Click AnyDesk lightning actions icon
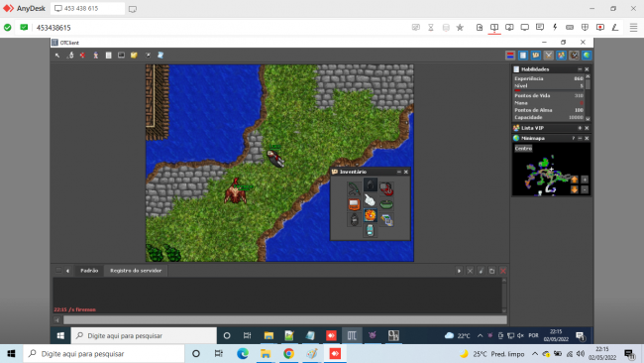 pyautogui.click(x=555, y=27)
